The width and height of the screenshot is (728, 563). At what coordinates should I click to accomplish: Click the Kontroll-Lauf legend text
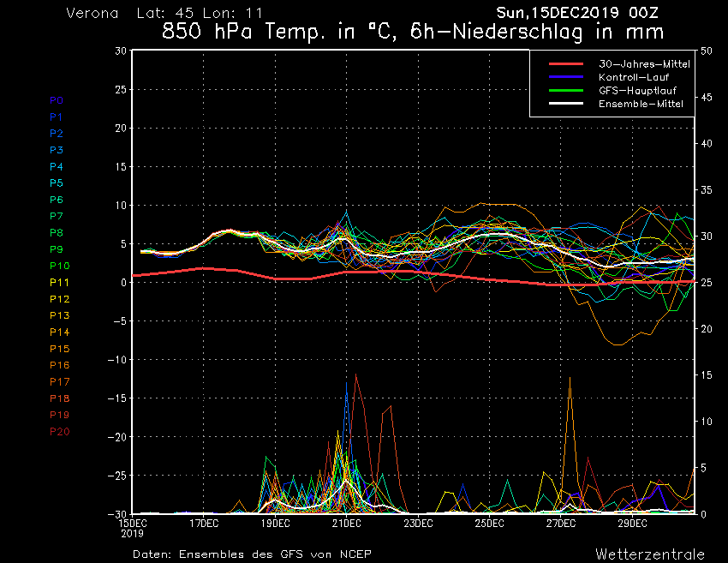click(x=634, y=77)
